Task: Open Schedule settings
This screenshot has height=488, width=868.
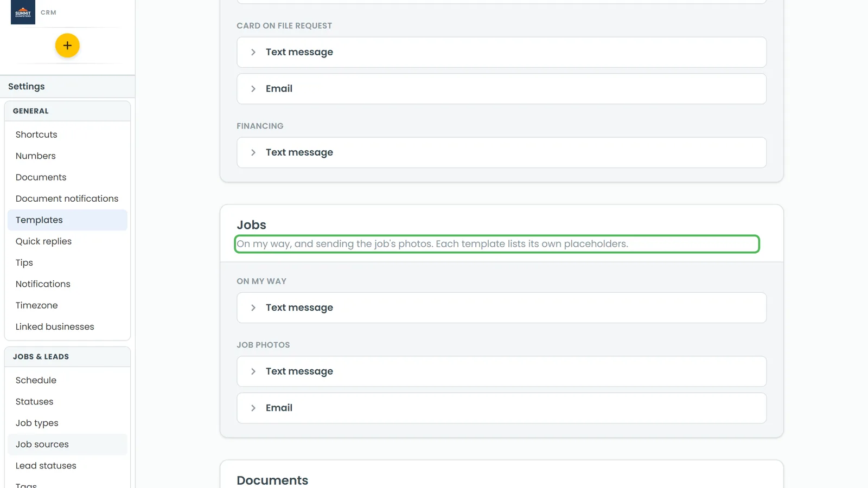Action: (67, 380)
